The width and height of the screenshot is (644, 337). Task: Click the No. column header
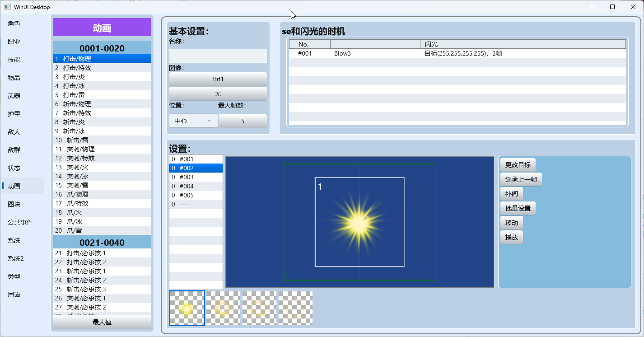coord(310,44)
